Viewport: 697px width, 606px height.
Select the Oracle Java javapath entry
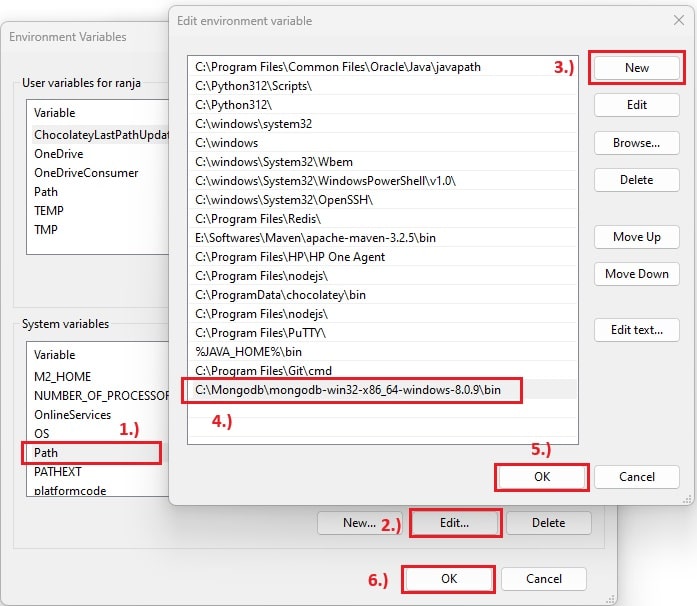click(x=382, y=67)
